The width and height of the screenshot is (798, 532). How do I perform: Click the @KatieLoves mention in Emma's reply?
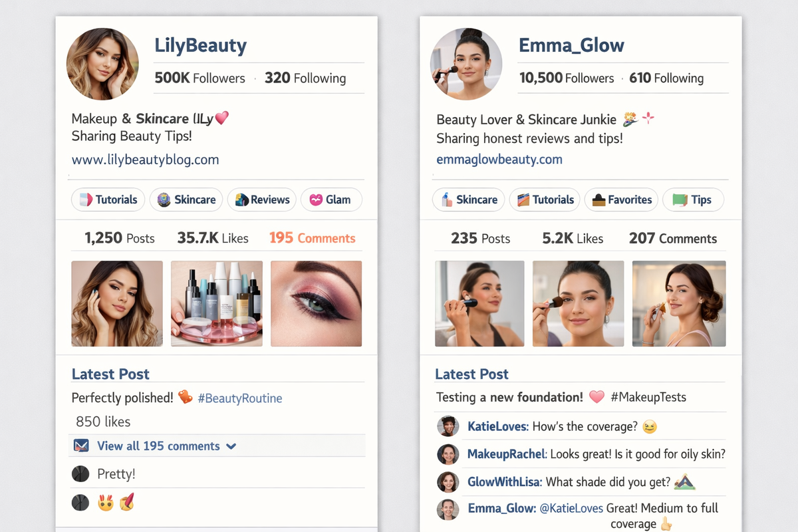point(571,508)
